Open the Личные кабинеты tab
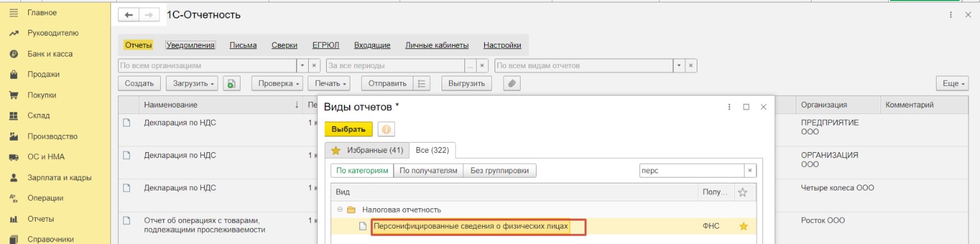Screen dimensions: 980x244 point(437,45)
